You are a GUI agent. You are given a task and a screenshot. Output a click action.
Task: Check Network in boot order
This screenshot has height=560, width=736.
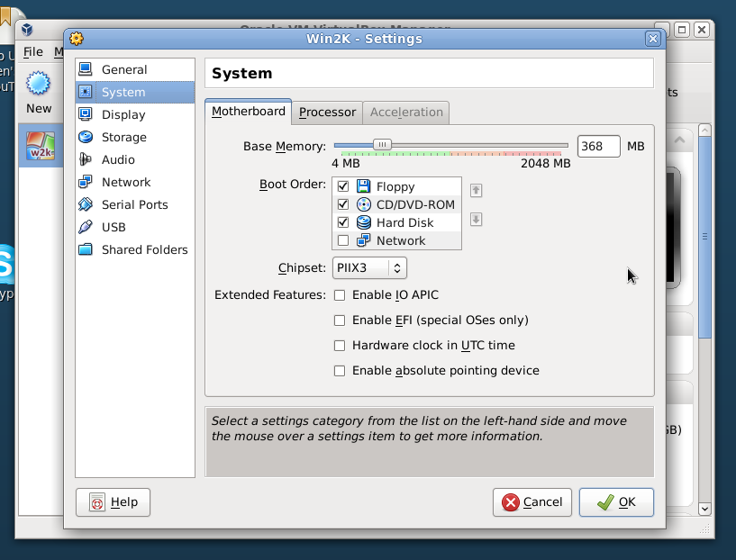pos(343,240)
